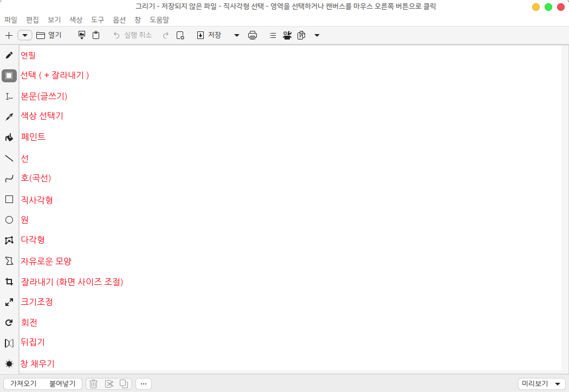Click the print icon in toolbar
Image resolution: width=569 pixels, height=392 pixels.
click(x=253, y=35)
